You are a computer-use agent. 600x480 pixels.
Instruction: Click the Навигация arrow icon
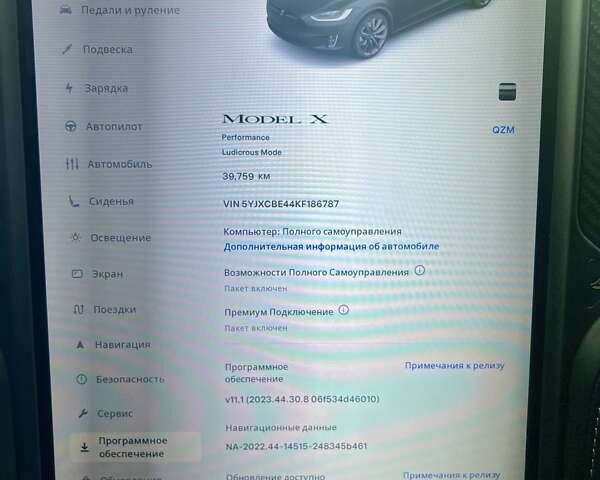[79, 345]
